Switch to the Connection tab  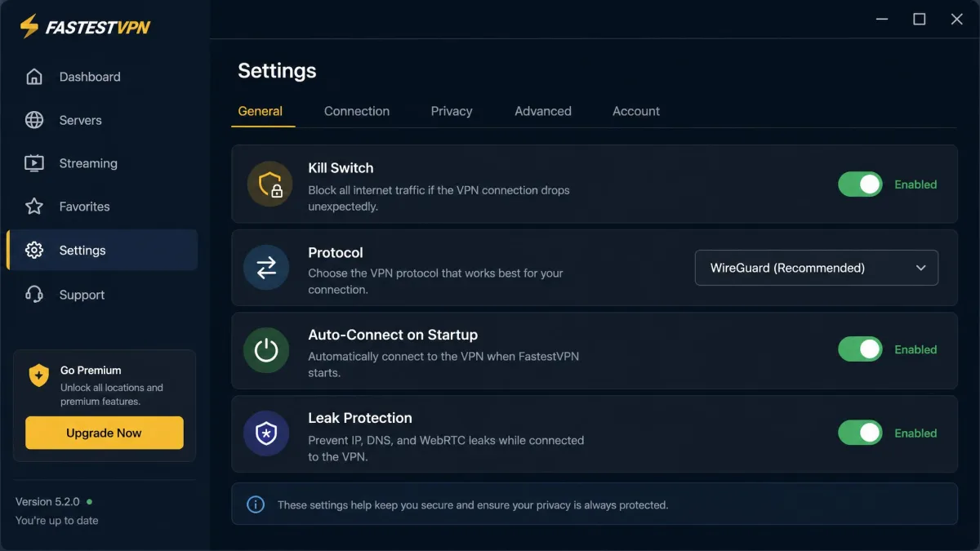[x=357, y=111]
